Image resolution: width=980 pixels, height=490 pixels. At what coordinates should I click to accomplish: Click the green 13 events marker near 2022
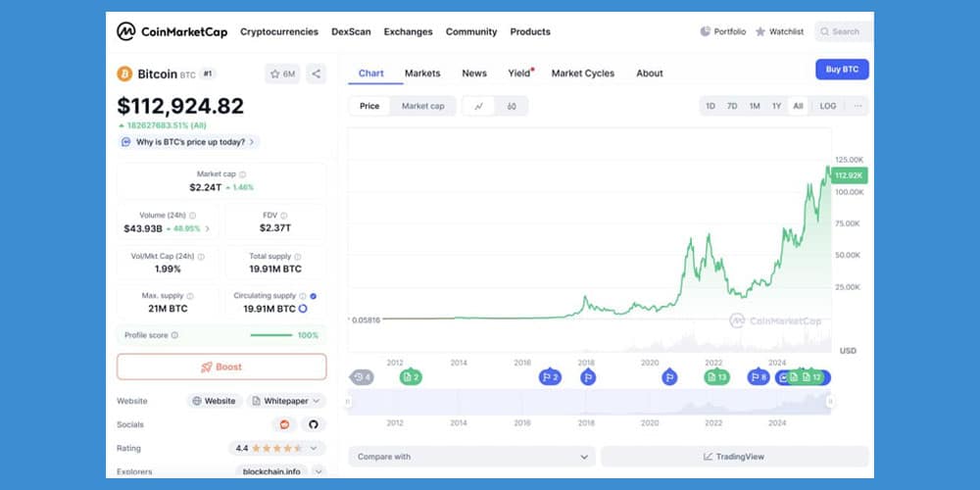coord(717,377)
